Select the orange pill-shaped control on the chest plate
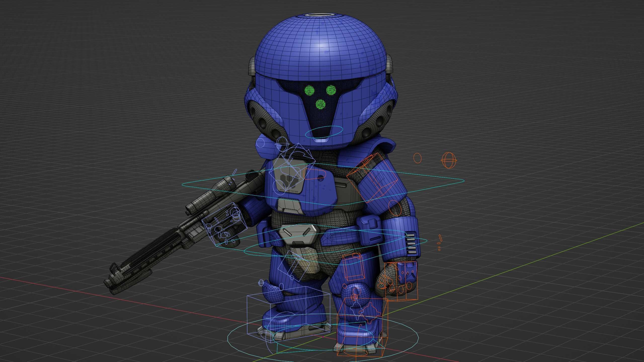This screenshot has width=644, height=362. [x=314, y=174]
